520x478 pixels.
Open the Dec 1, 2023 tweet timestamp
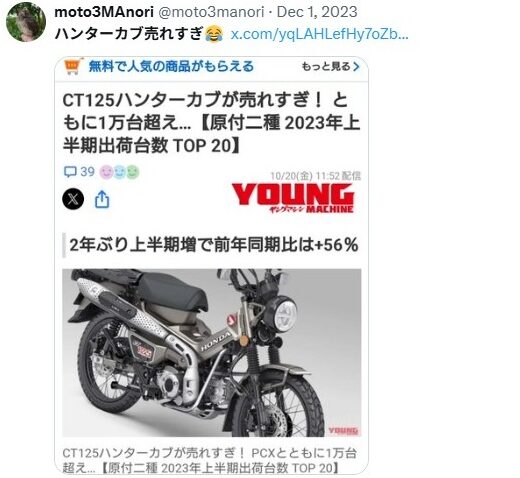[x=317, y=12]
